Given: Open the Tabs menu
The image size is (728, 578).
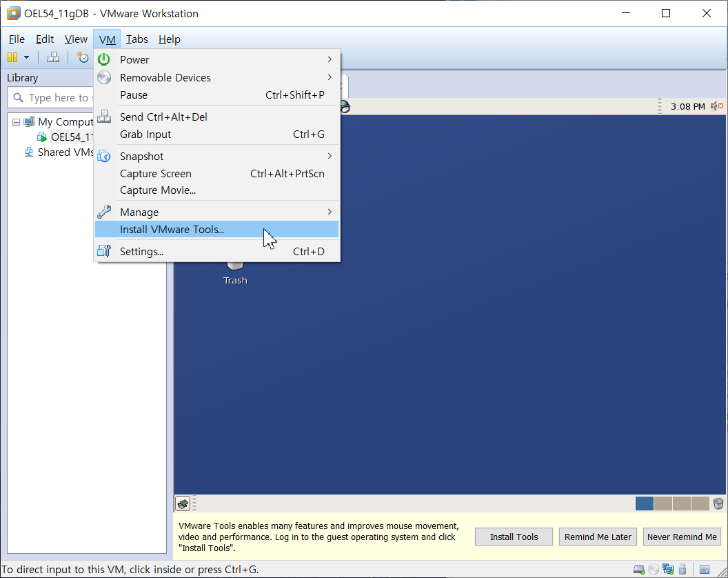Looking at the screenshot, I should tap(137, 39).
